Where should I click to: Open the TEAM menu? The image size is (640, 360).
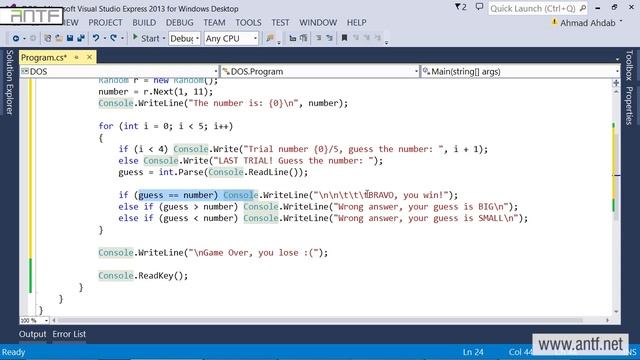click(214, 22)
